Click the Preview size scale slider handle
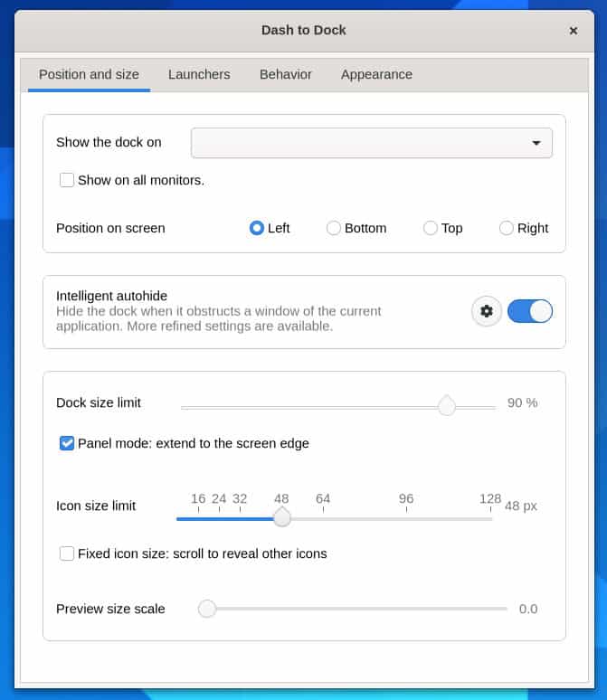The image size is (607, 700). pos(207,609)
